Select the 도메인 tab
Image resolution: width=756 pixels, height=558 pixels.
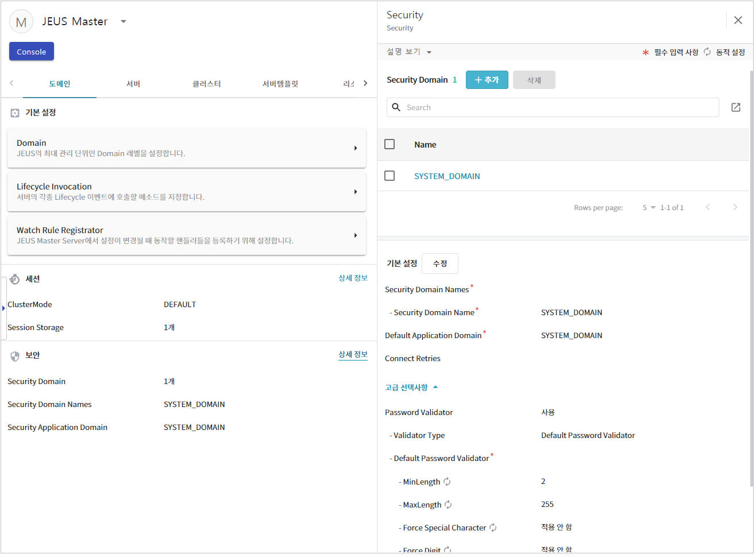coord(60,84)
